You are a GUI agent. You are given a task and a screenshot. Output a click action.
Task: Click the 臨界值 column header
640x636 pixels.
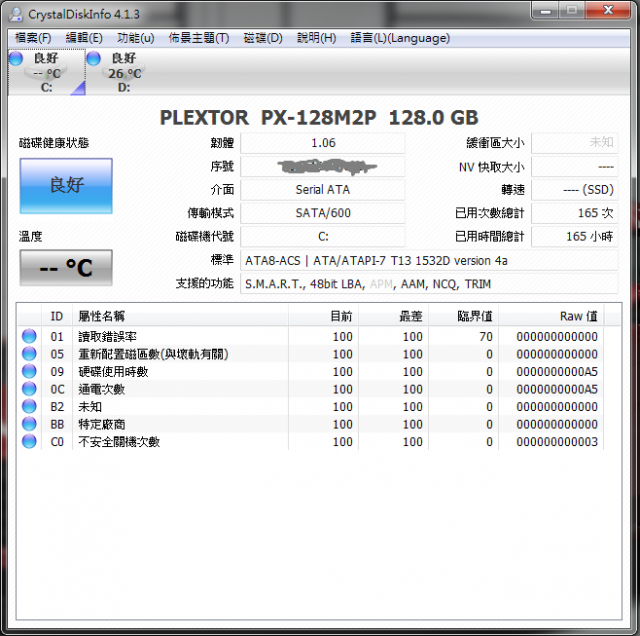(x=463, y=316)
